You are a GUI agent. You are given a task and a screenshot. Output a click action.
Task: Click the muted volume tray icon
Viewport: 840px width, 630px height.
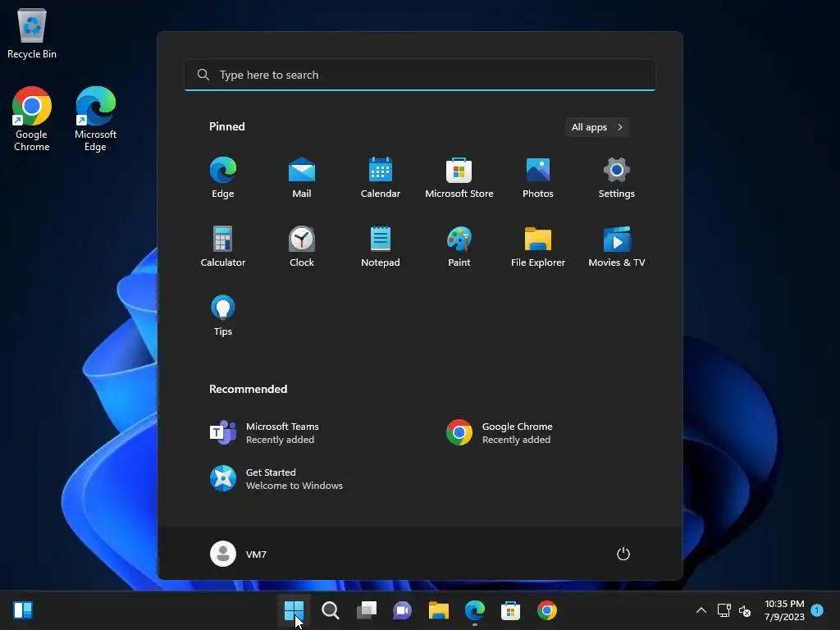[x=745, y=610]
